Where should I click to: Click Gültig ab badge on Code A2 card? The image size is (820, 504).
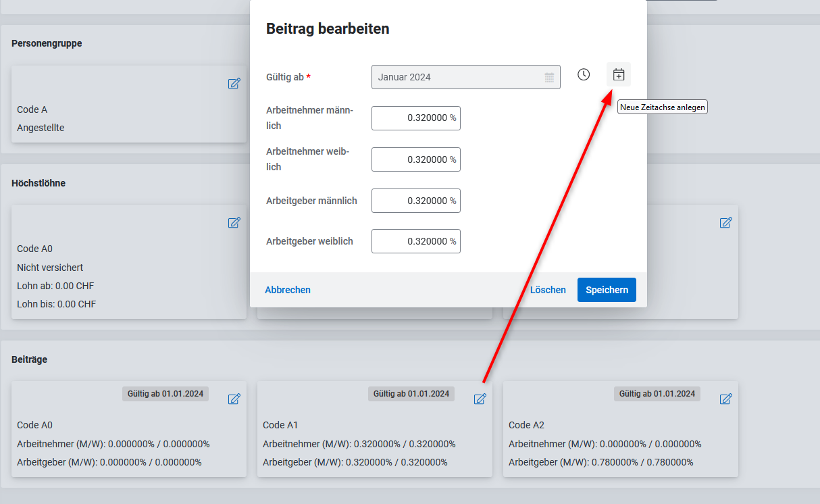(657, 394)
